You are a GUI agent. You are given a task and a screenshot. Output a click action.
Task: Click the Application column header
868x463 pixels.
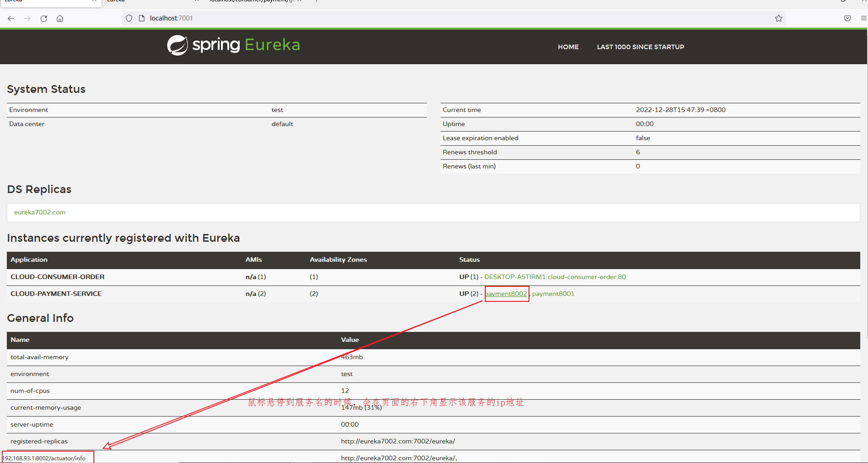coord(29,259)
